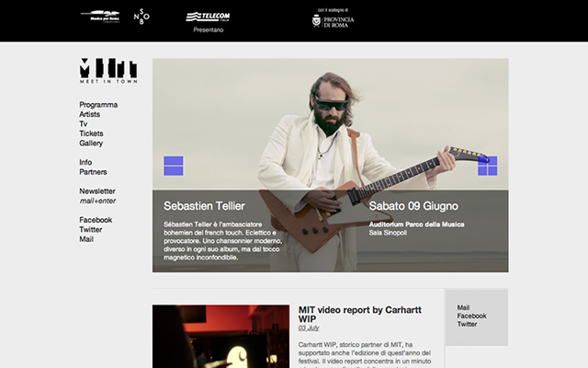The width and height of the screenshot is (588, 368).
Task: Select Tv in the sidebar
Action: [x=84, y=124]
